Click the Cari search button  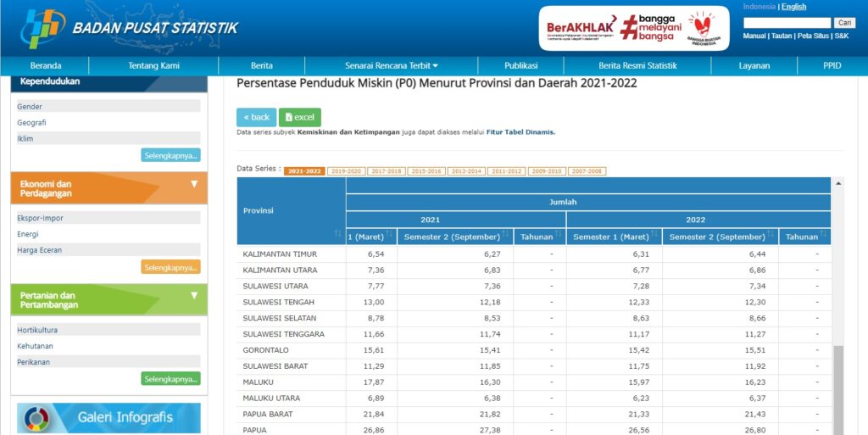pos(844,23)
